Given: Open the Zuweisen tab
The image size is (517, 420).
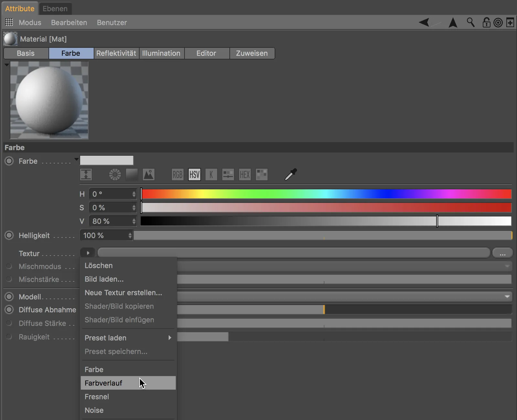Looking at the screenshot, I should [x=252, y=53].
